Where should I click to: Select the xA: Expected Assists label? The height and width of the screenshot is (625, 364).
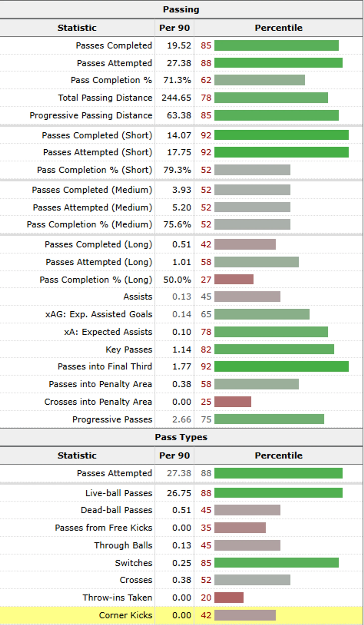108,332
